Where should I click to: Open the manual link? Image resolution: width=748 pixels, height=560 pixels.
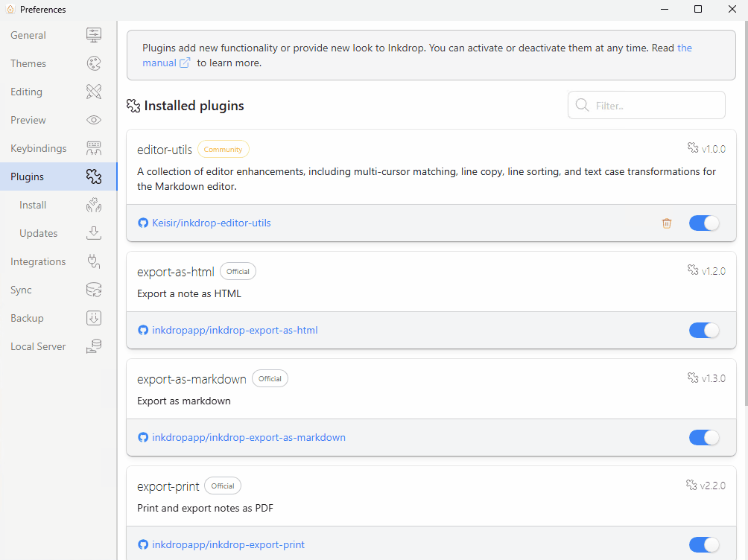(x=159, y=63)
